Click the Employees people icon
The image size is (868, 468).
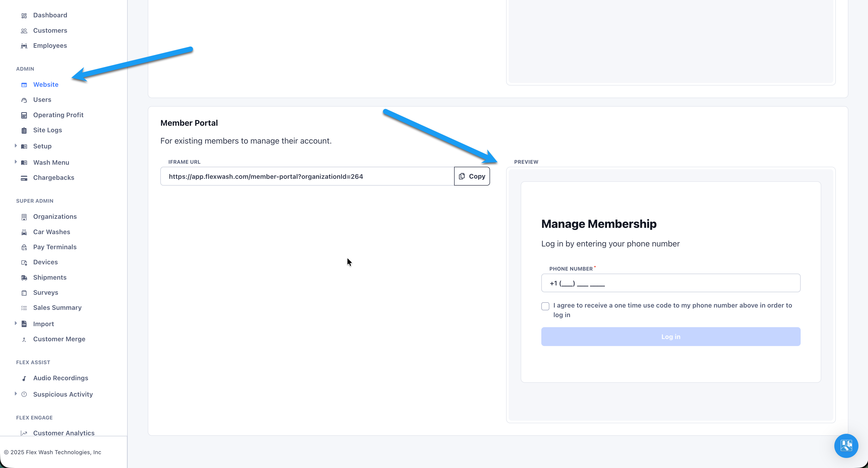tap(24, 46)
